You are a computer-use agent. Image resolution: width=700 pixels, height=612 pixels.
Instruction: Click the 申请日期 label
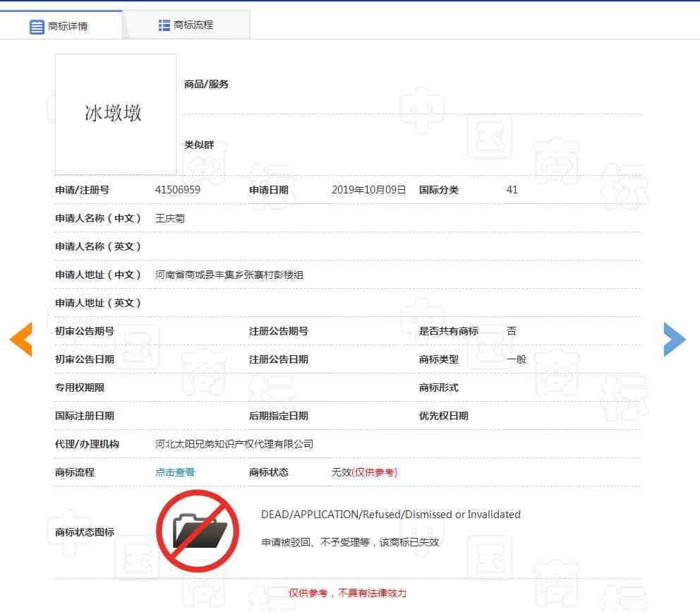[269, 190]
